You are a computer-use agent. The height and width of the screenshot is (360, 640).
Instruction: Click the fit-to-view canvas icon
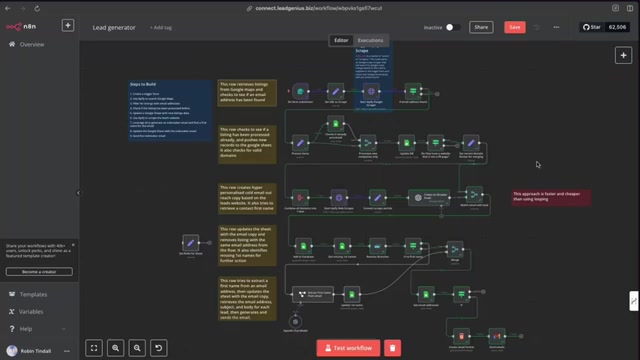(94, 348)
